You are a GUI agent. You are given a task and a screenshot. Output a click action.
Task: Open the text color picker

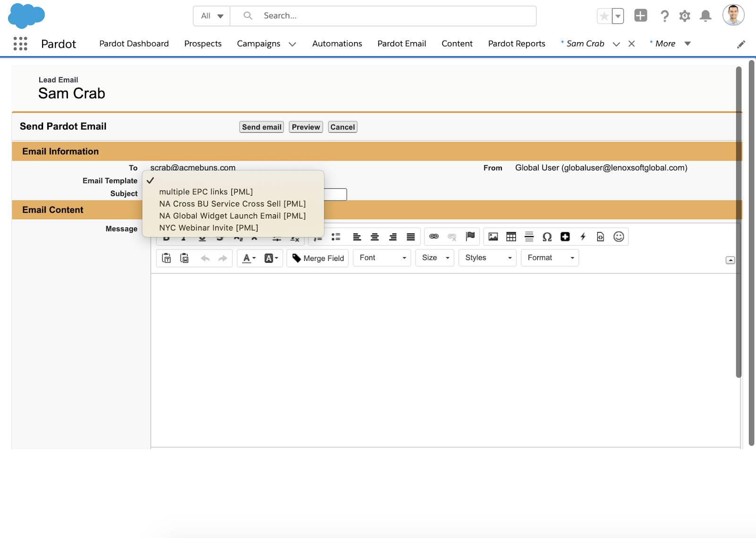click(249, 258)
